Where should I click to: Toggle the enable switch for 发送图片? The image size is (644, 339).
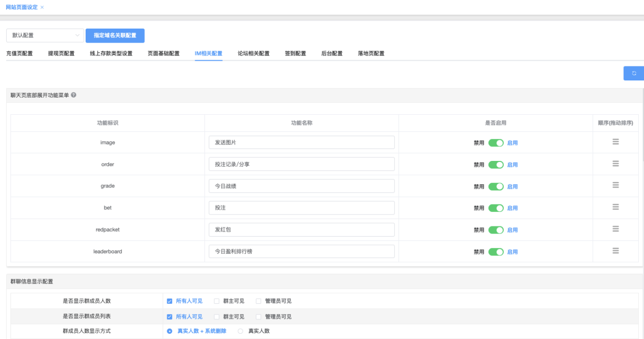point(496,143)
